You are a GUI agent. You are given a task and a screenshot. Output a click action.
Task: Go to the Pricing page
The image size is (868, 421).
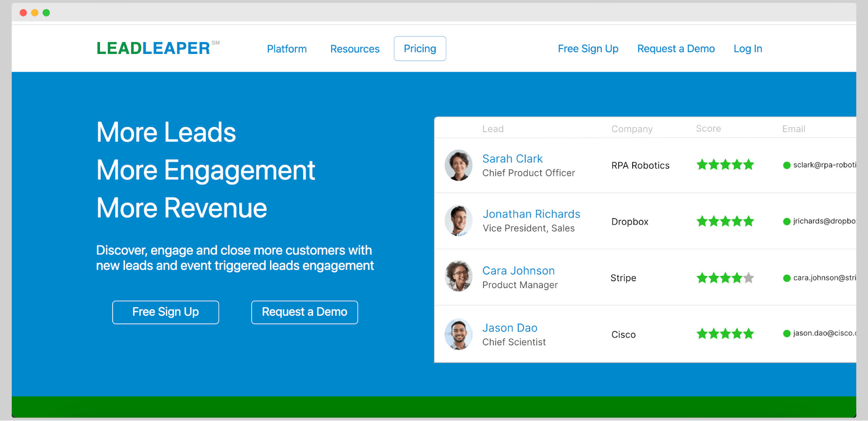click(x=419, y=49)
